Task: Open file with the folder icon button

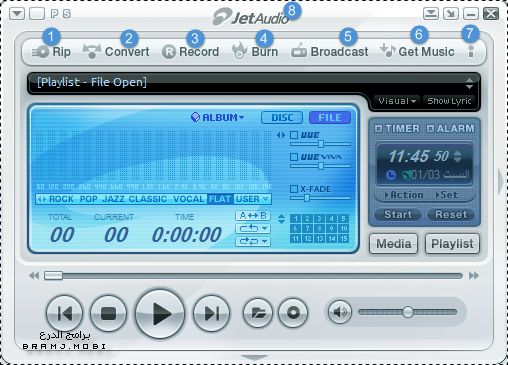Action: click(258, 313)
